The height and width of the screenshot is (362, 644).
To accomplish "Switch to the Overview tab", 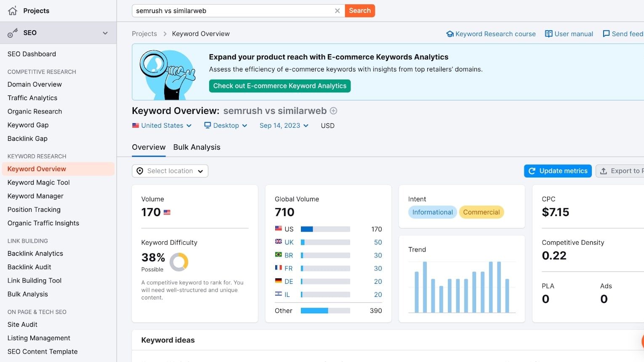I will click(149, 148).
